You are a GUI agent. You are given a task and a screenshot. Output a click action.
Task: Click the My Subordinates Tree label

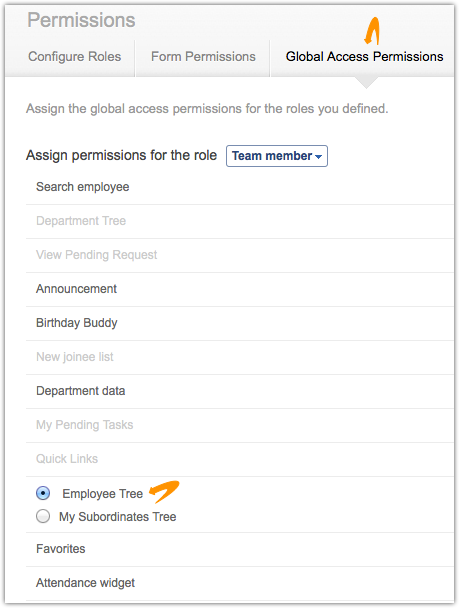[x=117, y=517]
